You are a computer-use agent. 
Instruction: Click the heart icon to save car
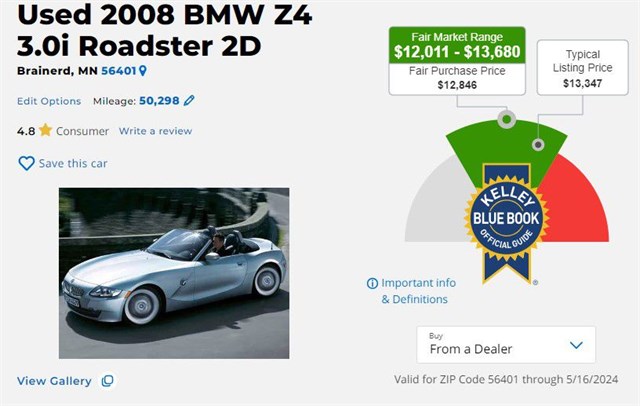[27, 163]
